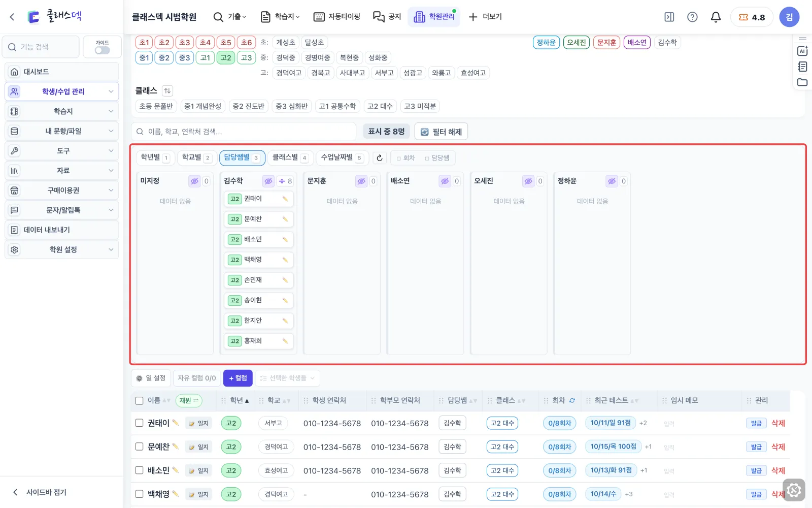Sort by 학년 column header
The height and width of the screenshot is (508, 812).
click(x=239, y=400)
